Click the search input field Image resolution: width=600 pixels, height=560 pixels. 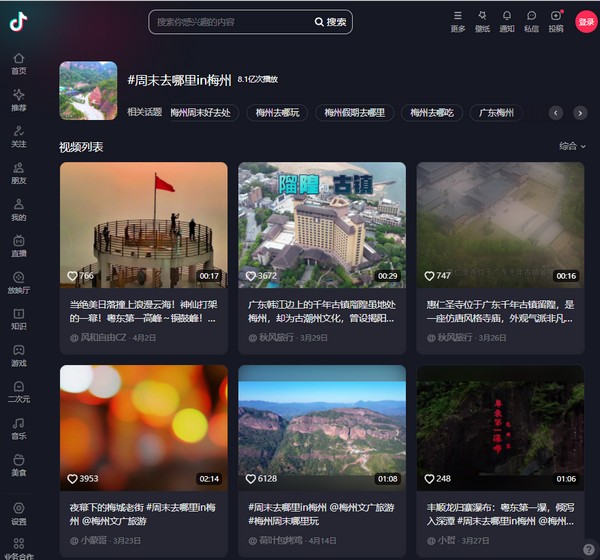click(x=230, y=22)
